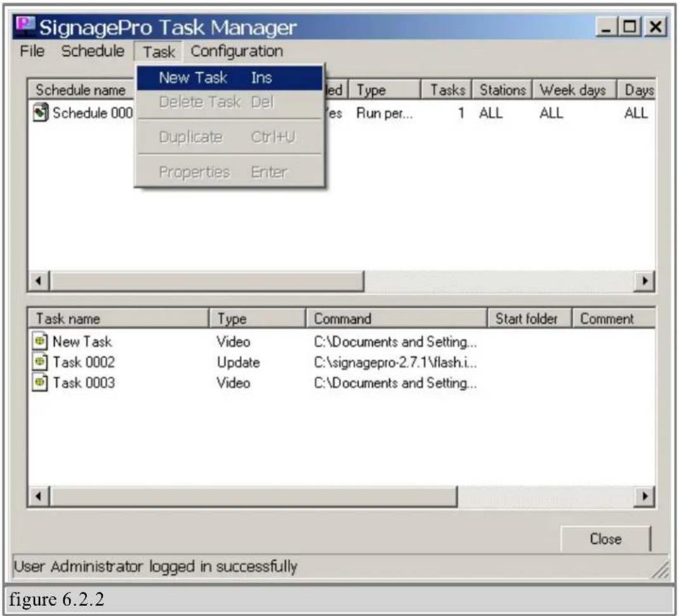Click the New Task row icon
Screen dimensions: 679x616
40,341
